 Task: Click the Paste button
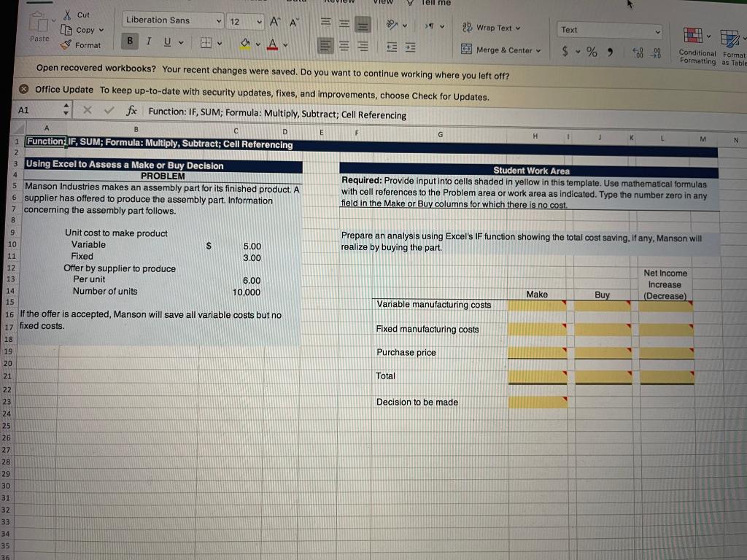[39, 31]
